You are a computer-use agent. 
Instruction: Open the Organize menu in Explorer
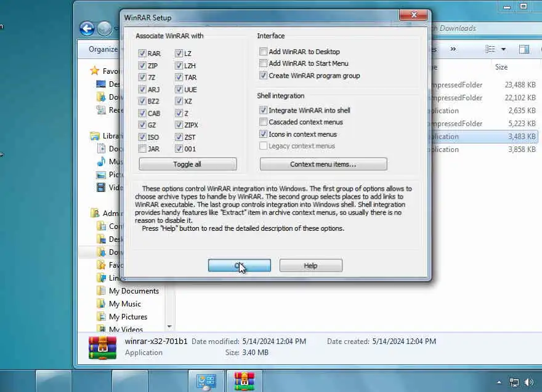click(103, 49)
